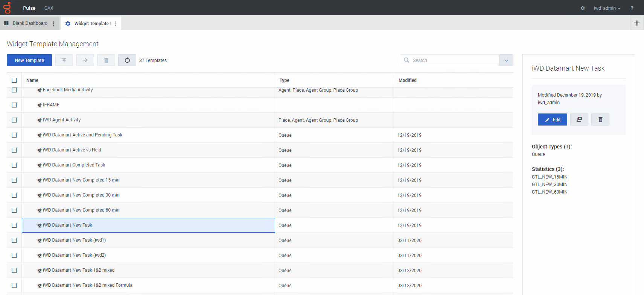The height and width of the screenshot is (295, 644).
Task: Select checkbox for iWD Datamart New Task (iwd1)
Action: [14, 240]
